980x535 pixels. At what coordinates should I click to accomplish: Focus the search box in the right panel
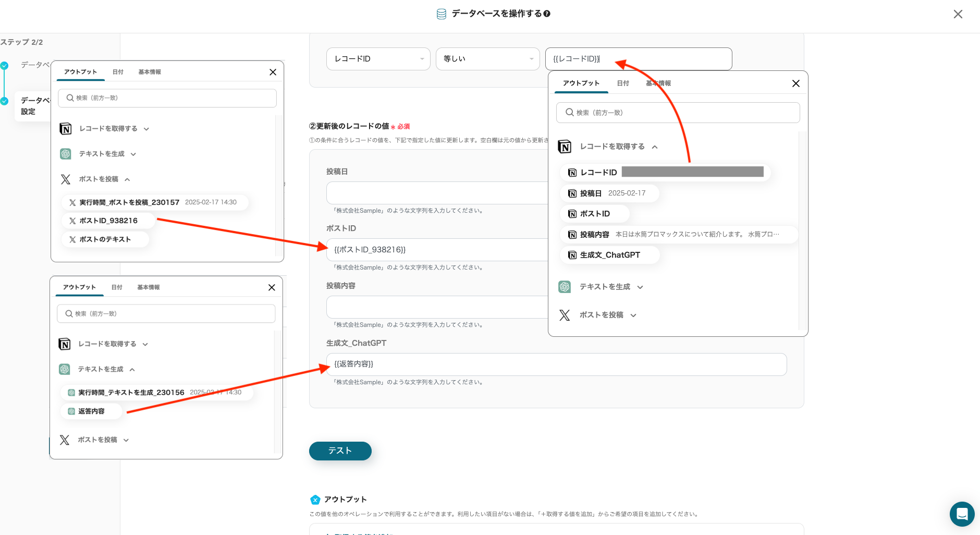(x=678, y=113)
